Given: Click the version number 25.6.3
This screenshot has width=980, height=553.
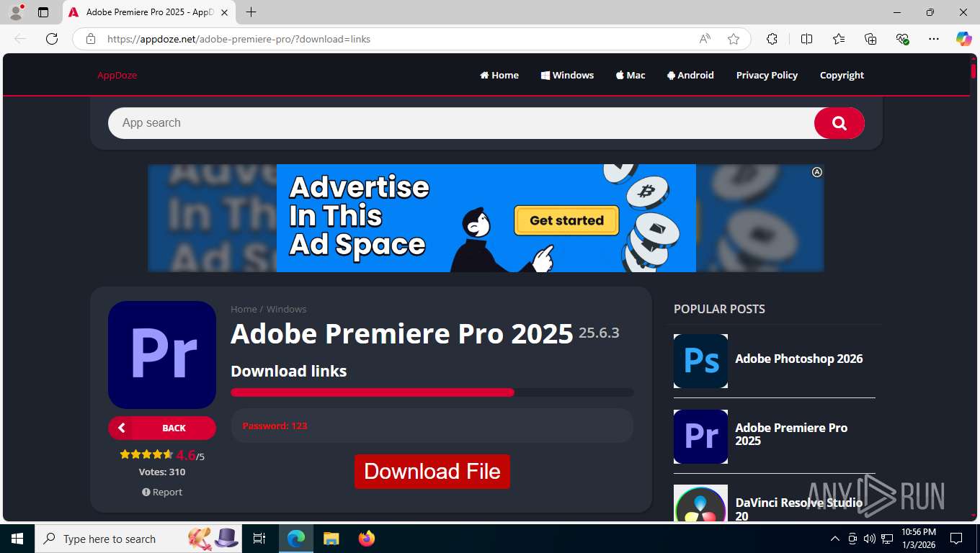Looking at the screenshot, I should pyautogui.click(x=599, y=333).
